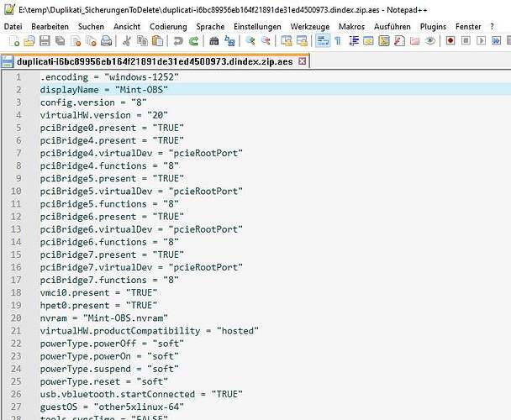Open Find dialog via binoculars icon
The height and width of the screenshot is (420, 511).
214,41
